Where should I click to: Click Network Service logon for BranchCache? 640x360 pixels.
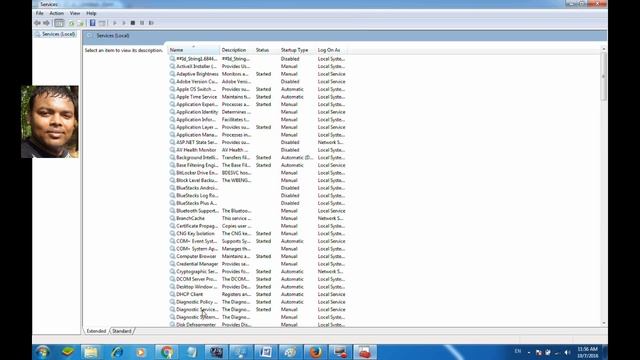coord(331,218)
